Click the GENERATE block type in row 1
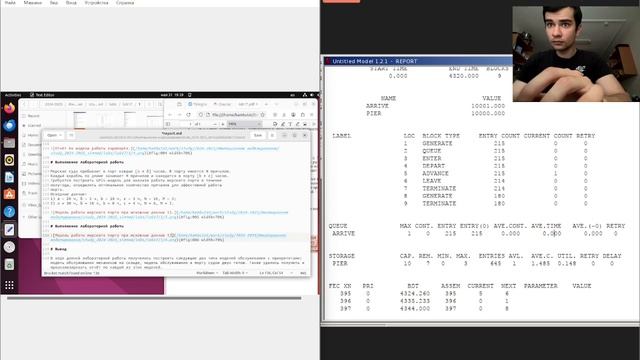The width and height of the screenshot is (640, 360). pos(437,143)
